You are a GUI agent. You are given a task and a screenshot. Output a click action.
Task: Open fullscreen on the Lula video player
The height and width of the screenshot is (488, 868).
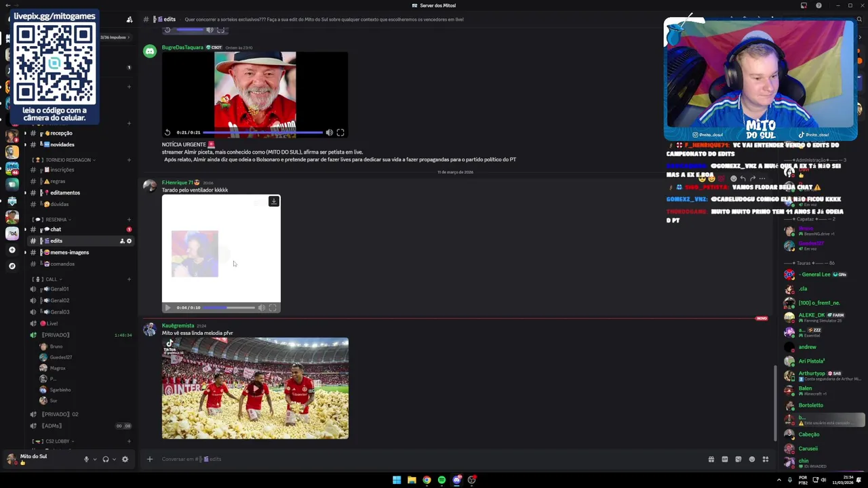[340, 133]
